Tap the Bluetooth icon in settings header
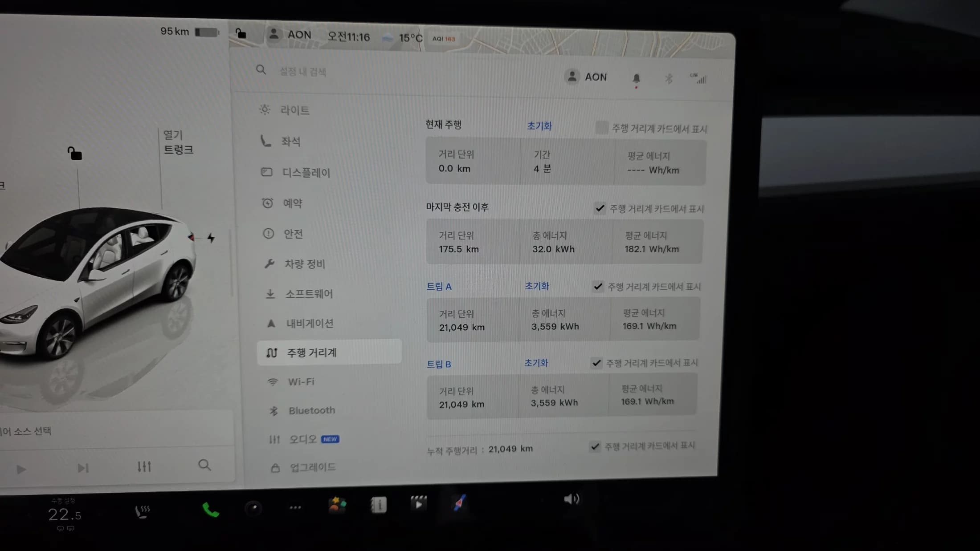This screenshot has height=551, width=980. tap(669, 79)
